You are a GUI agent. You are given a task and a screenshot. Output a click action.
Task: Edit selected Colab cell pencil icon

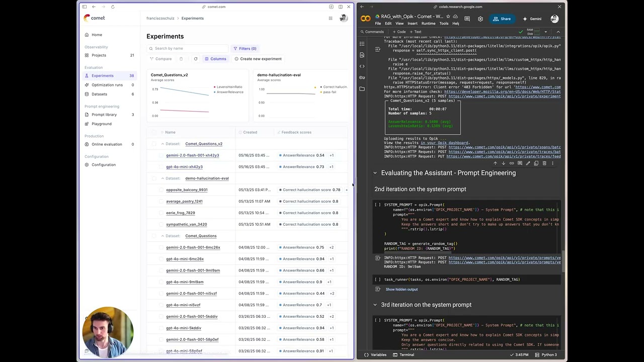528,163
